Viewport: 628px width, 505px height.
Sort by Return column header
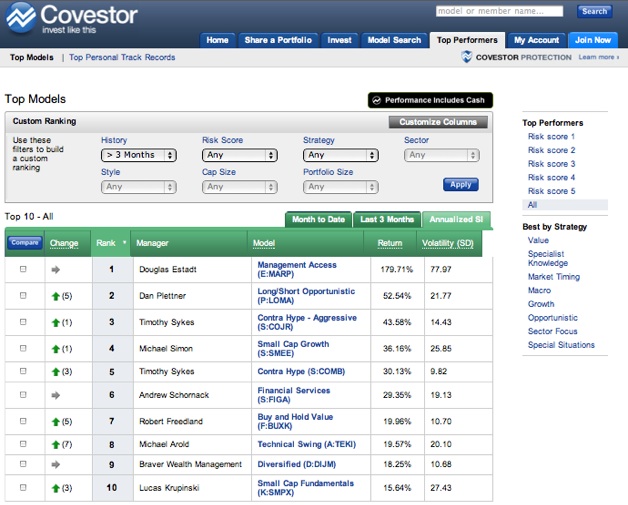pyautogui.click(x=390, y=243)
